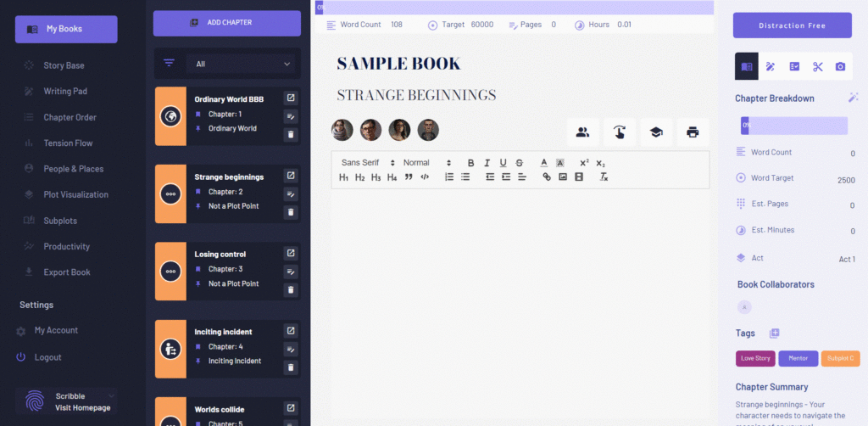Go to Subplots page
The image size is (868, 426).
(60, 221)
